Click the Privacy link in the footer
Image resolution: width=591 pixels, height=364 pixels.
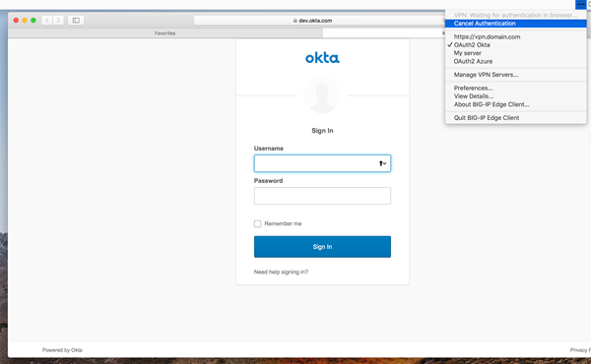click(x=580, y=350)
